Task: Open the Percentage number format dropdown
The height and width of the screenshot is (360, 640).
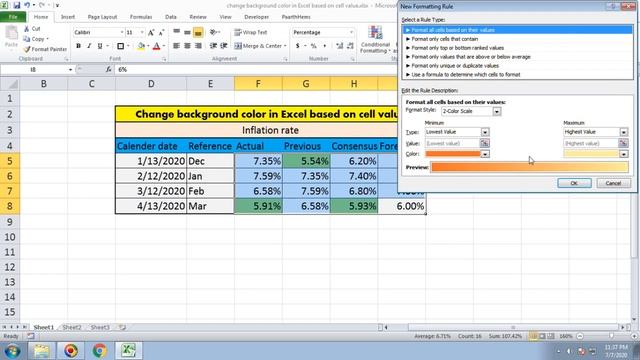Action: pyautogui.click(x=351, y=32)
